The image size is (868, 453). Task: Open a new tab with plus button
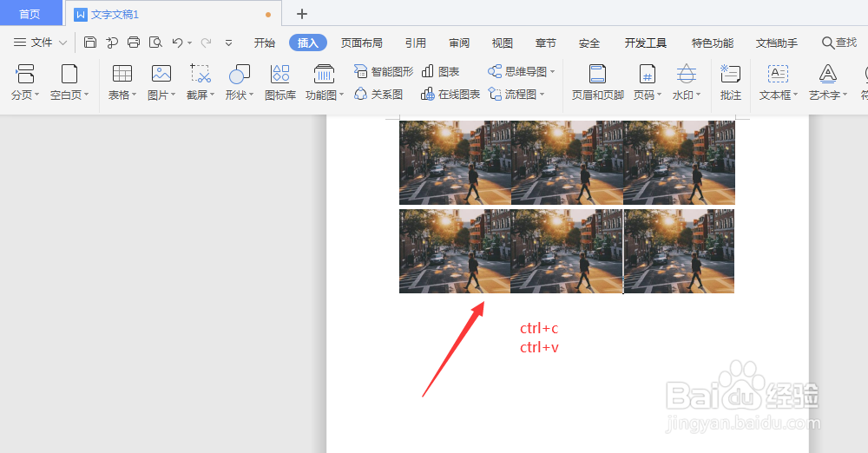pos(302,14)
